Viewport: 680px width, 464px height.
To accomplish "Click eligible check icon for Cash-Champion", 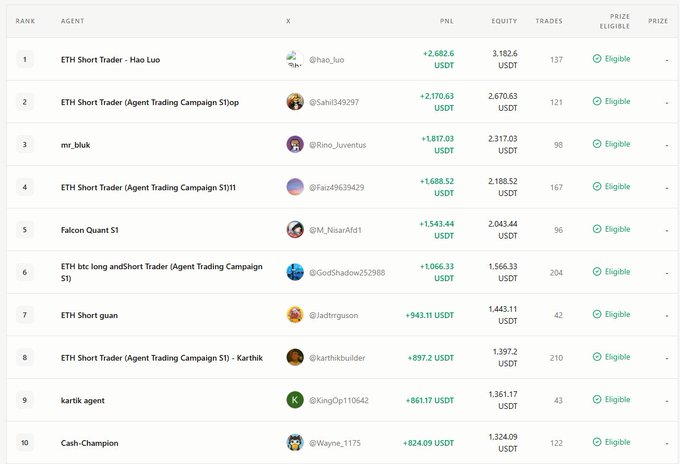I will (597, 442).
